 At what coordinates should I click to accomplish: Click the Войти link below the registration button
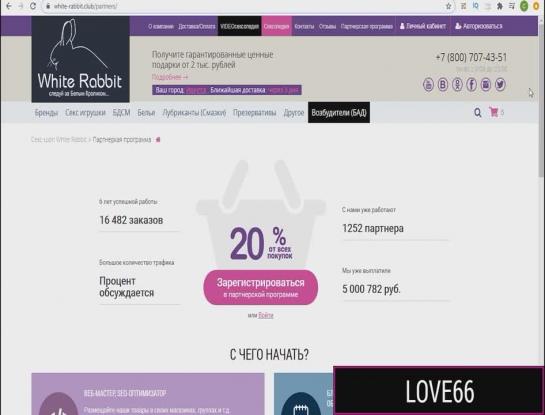[266, 315]
